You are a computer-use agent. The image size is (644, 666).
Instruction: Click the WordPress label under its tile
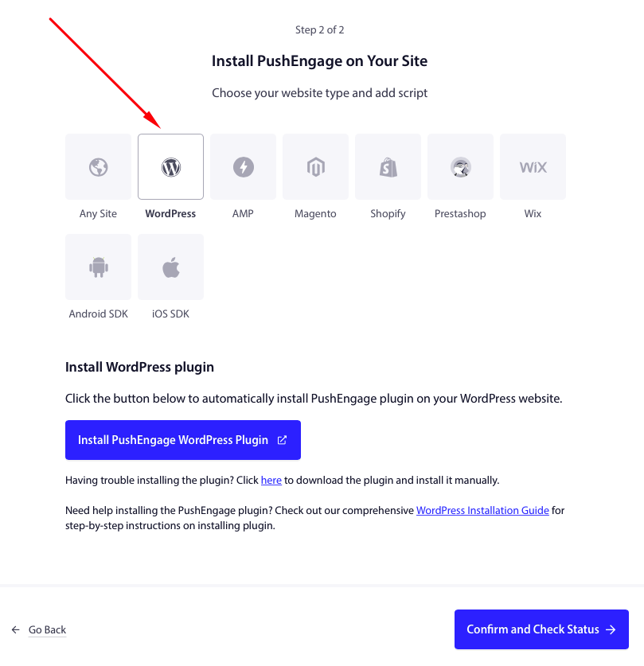click(170, 214)
